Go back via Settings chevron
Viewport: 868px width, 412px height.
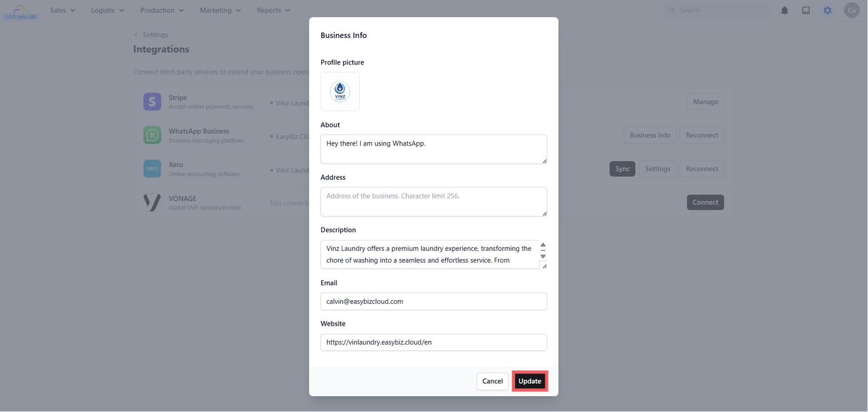136,35
